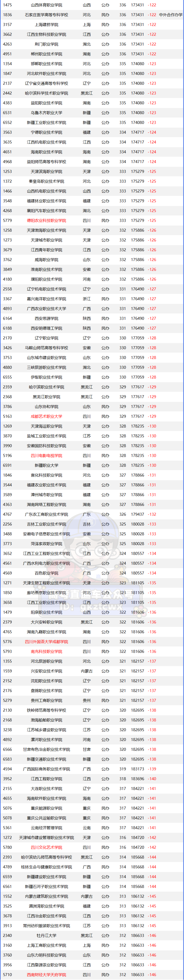This screenshot has width=184, height=980.
Task: Select 新疆职业大学
Action: tap(47, 466)
